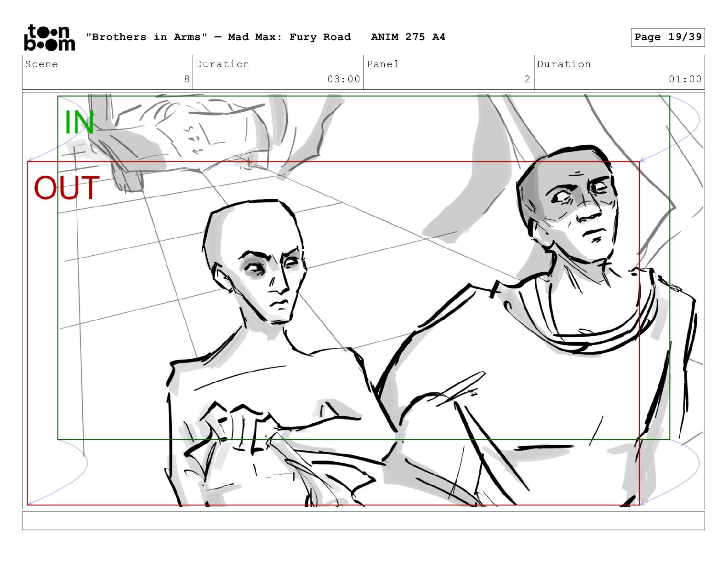Click the red OUT camera label
The image size is (728, 563).
coord(67,188)
